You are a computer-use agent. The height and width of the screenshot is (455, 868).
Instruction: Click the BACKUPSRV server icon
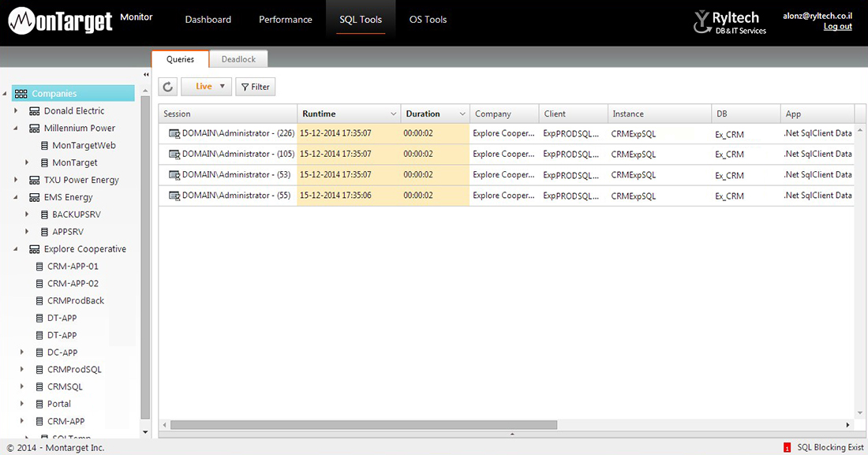(45, 214)
